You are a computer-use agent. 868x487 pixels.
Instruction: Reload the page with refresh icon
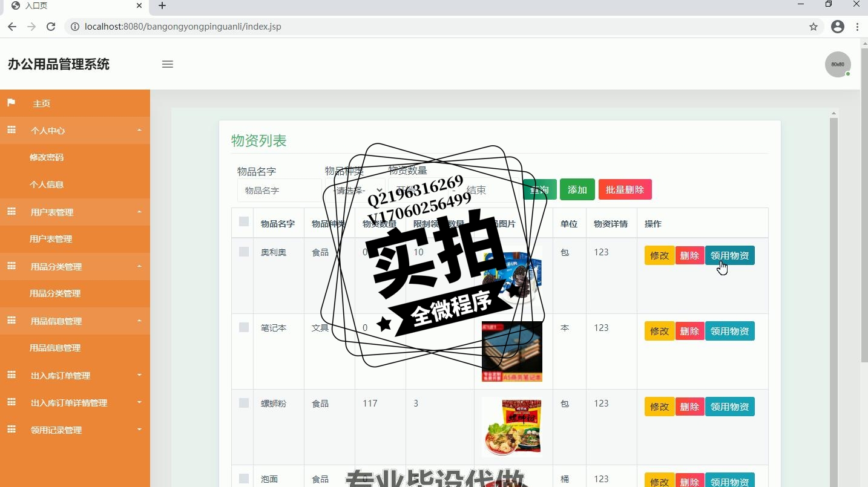(51, 27)
